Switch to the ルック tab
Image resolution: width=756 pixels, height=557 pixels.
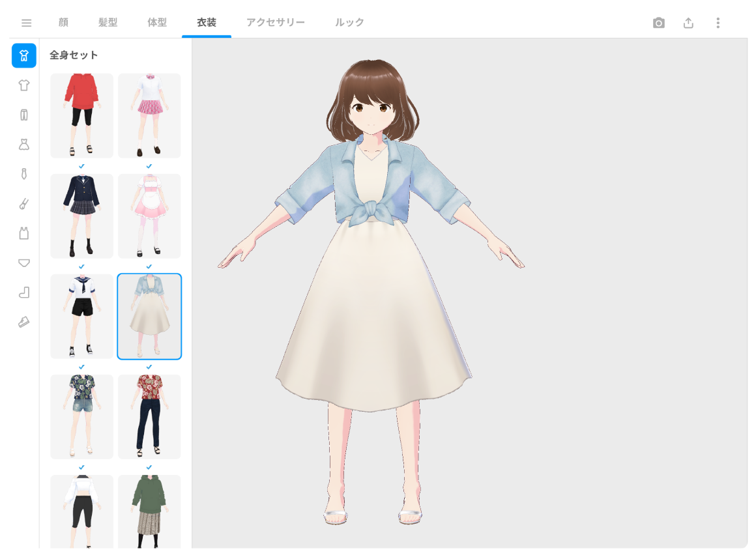tap(349, 22)
